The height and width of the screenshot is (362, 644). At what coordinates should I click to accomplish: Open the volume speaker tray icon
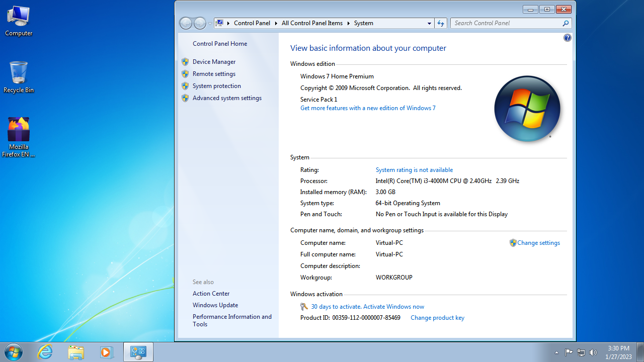(x=593, y=352)
